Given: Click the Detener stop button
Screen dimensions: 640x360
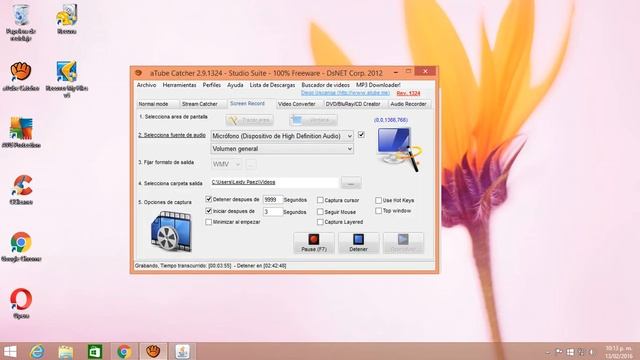Looking at the screenshot, I should (358, 243).
